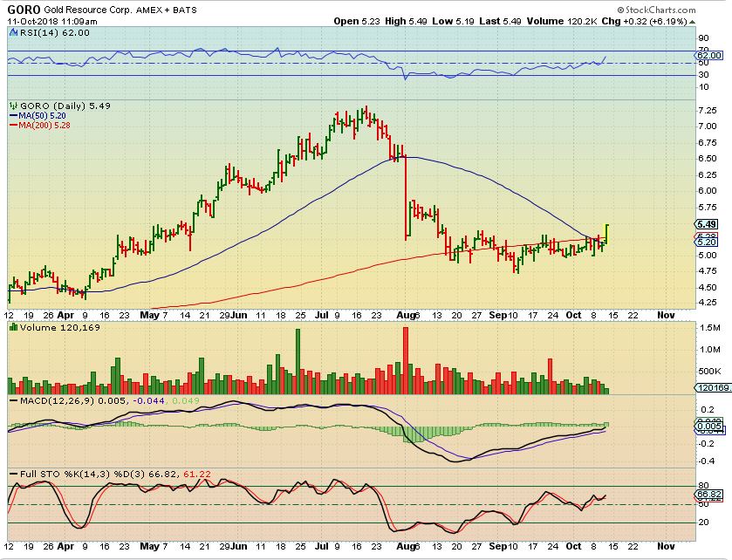Open the StockCharts.com watermark link
Screen dimensions: 732x560
[x=660, y=10]
